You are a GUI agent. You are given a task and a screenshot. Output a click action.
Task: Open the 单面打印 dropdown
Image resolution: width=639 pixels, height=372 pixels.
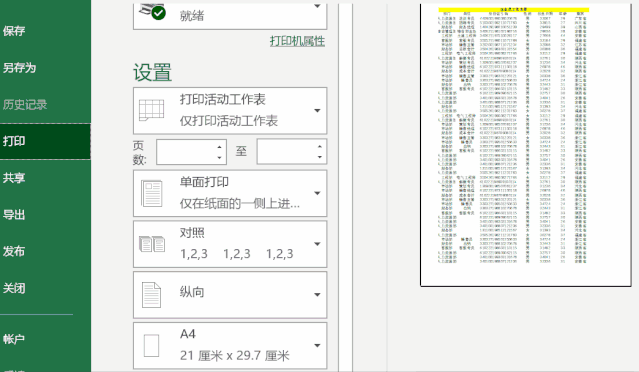tap(230, 193)
